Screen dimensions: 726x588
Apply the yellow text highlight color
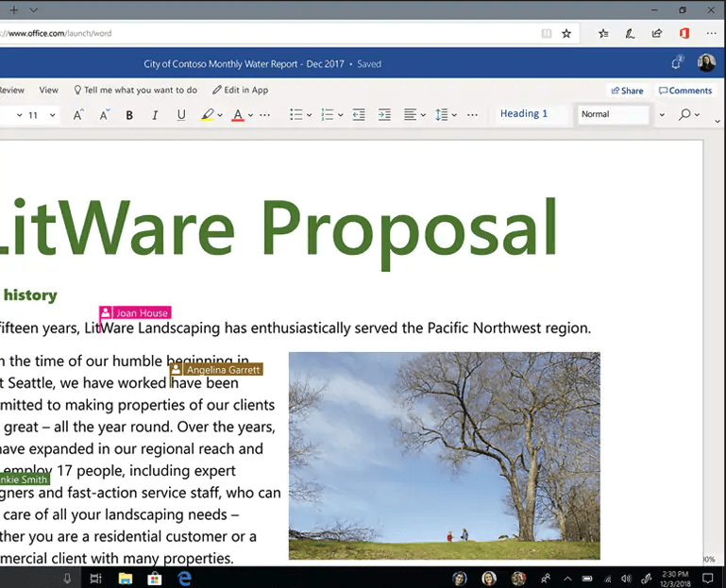point(207,115)
